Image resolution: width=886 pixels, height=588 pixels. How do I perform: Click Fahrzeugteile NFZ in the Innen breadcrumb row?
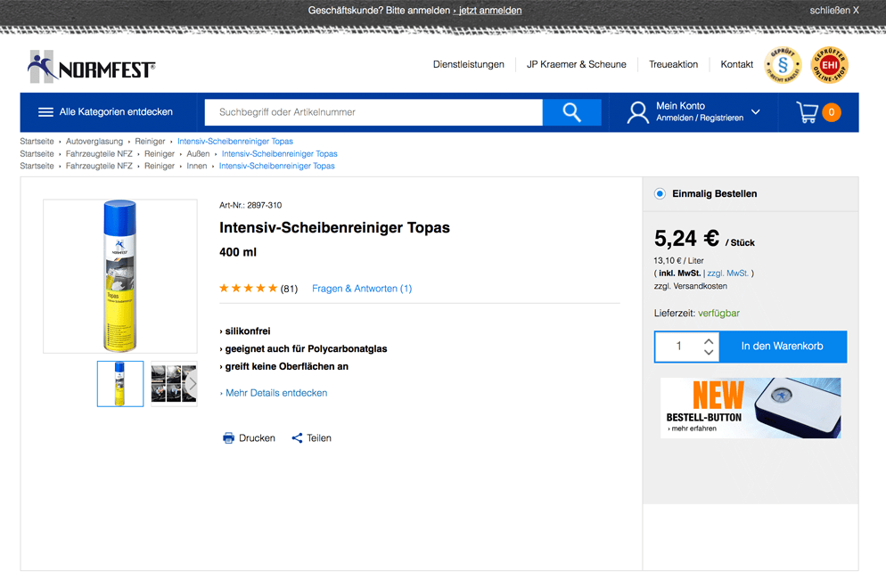click(99, 166)
